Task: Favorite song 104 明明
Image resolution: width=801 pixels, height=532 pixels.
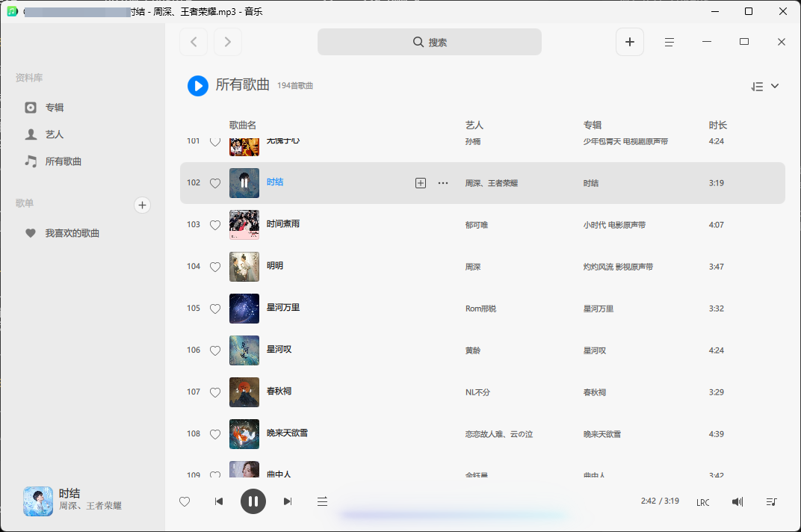Action: 215,267
